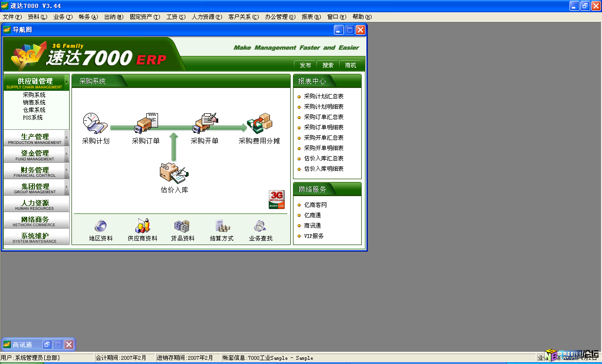
Task: Open the 出纳 menu
Action: (x=114, y=17)
